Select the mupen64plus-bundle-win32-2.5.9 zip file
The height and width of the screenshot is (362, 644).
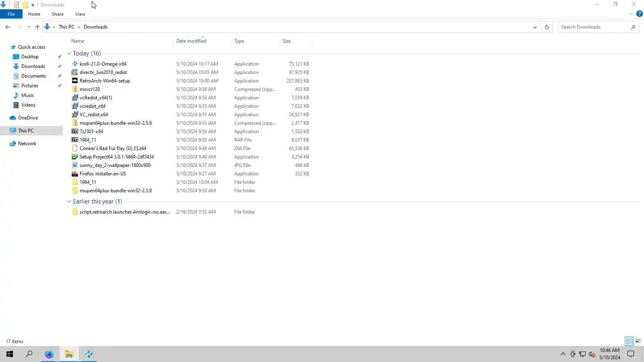116,123
